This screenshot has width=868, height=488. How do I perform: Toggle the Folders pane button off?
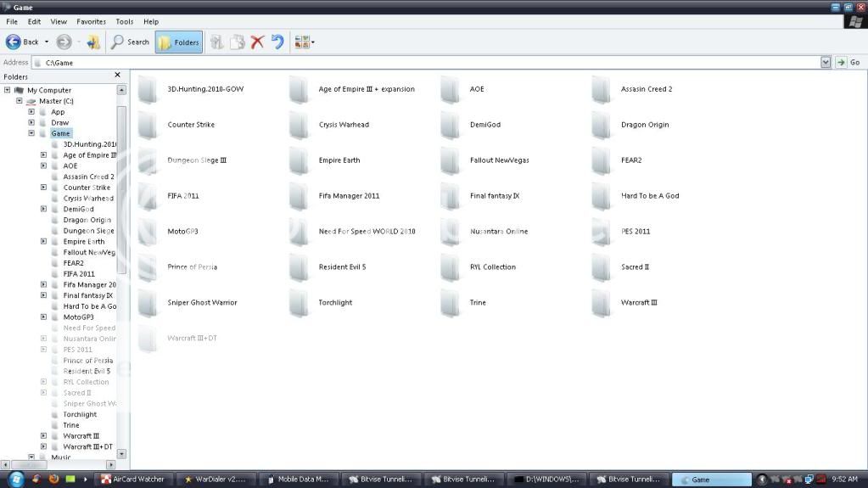click(x=179, y=42)
